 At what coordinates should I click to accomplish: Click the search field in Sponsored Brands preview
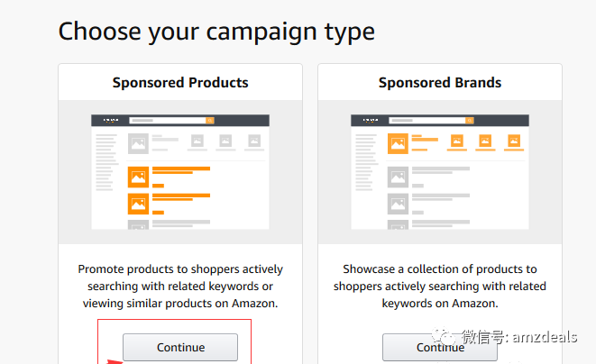click(427, 120)
